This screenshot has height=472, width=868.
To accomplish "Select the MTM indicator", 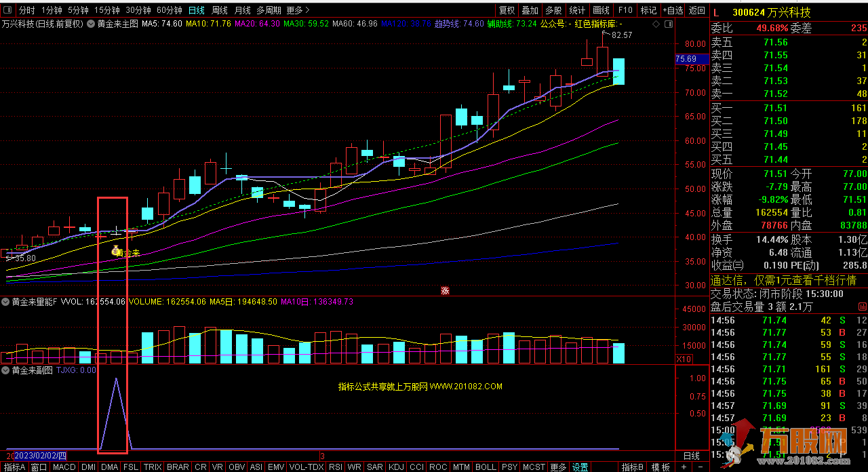I will click(461, 467).
